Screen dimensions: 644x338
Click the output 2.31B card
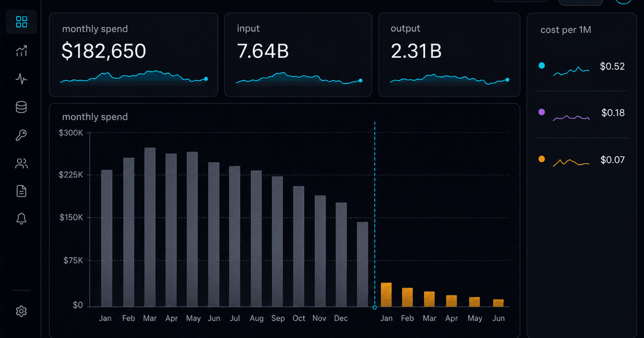449,55
